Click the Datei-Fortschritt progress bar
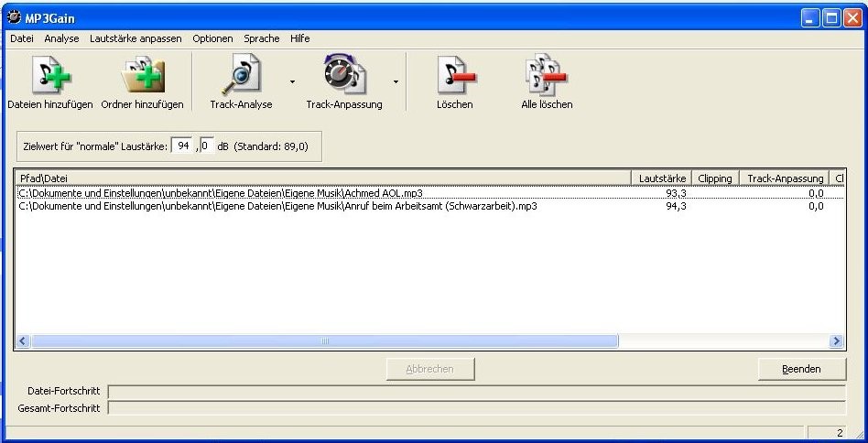Image resolution: width=868 pixels, height=443 pixels. (477, 392)
